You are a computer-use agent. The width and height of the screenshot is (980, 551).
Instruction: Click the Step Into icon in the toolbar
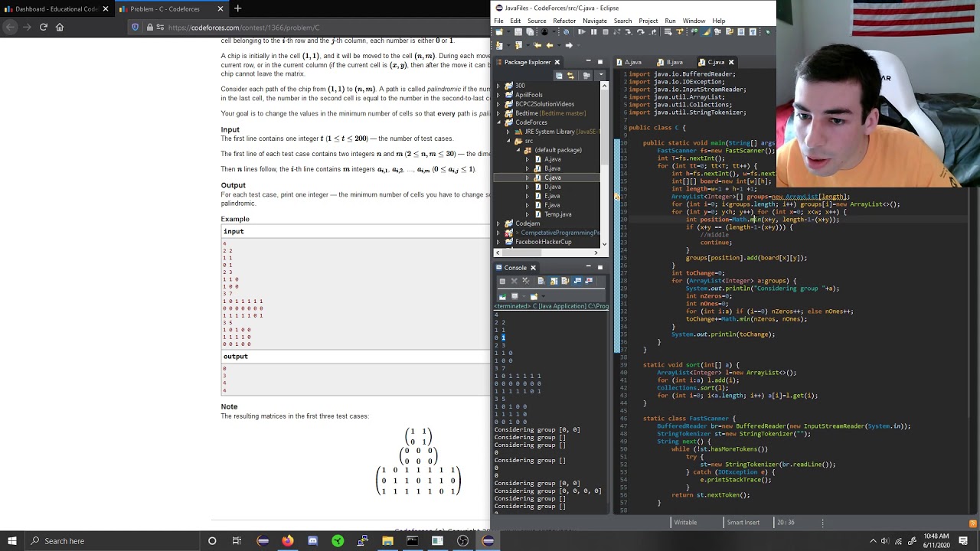(x=628, y=31)
